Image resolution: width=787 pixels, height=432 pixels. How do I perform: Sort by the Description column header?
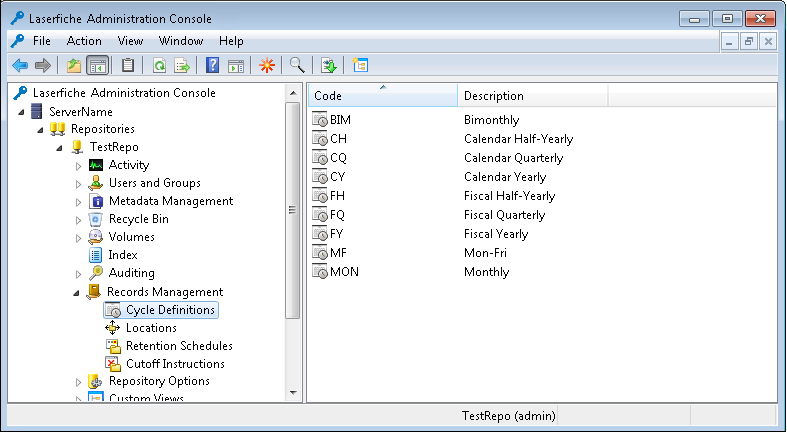(x=533, y=95)
